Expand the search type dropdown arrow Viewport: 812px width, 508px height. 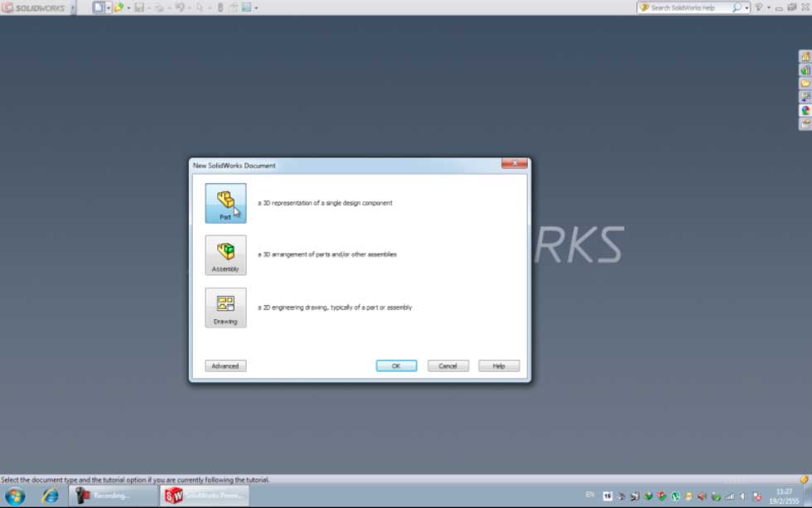pyautogui.click(x=747, y=8)
